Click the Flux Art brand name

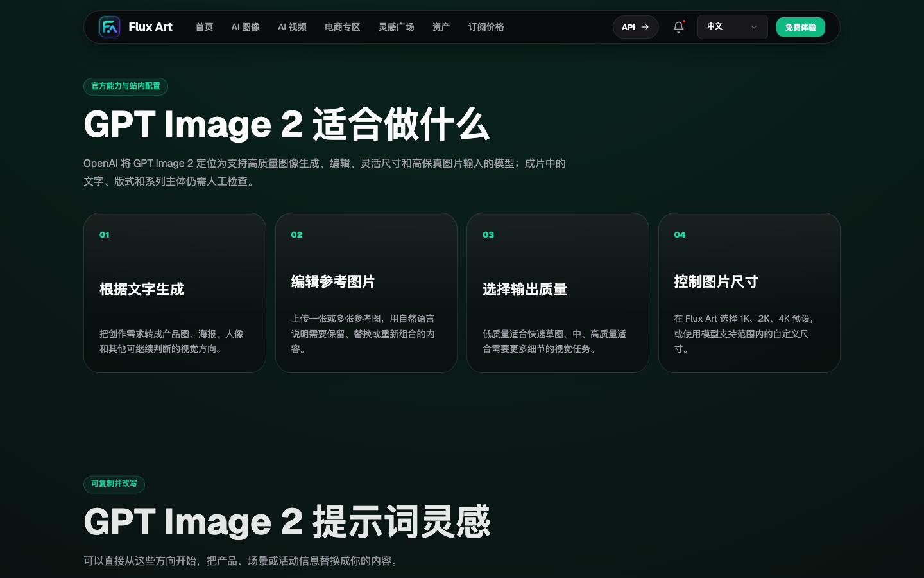(x=150, y=27)
